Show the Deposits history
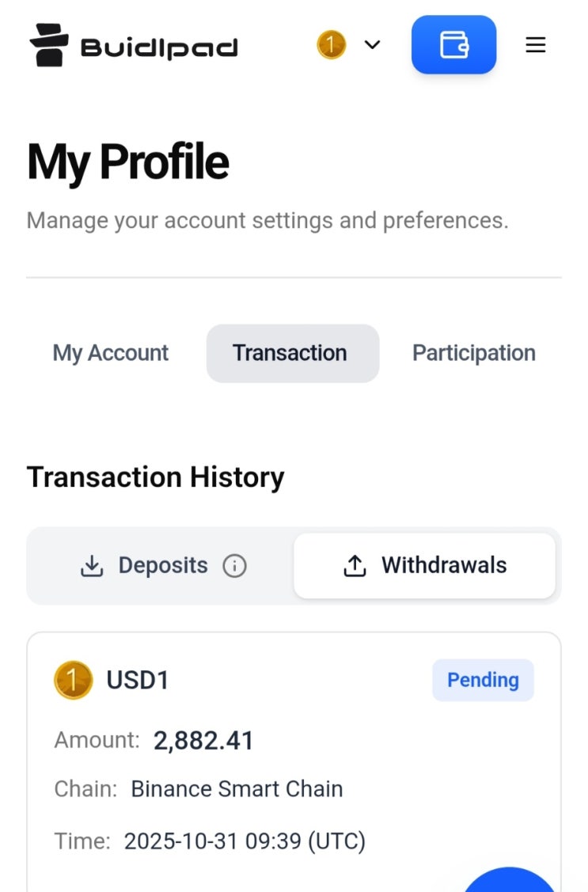588x892 pixels. (x=162, y=565)
